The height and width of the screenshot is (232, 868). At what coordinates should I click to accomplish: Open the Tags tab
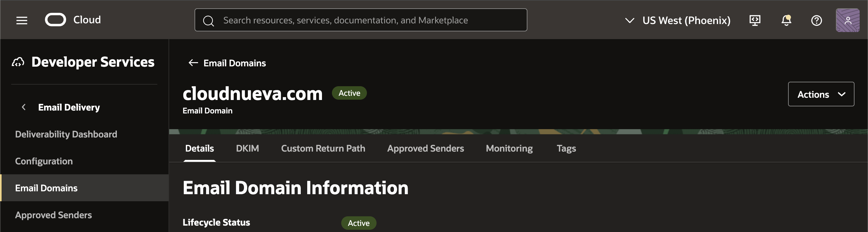[566, 148]
